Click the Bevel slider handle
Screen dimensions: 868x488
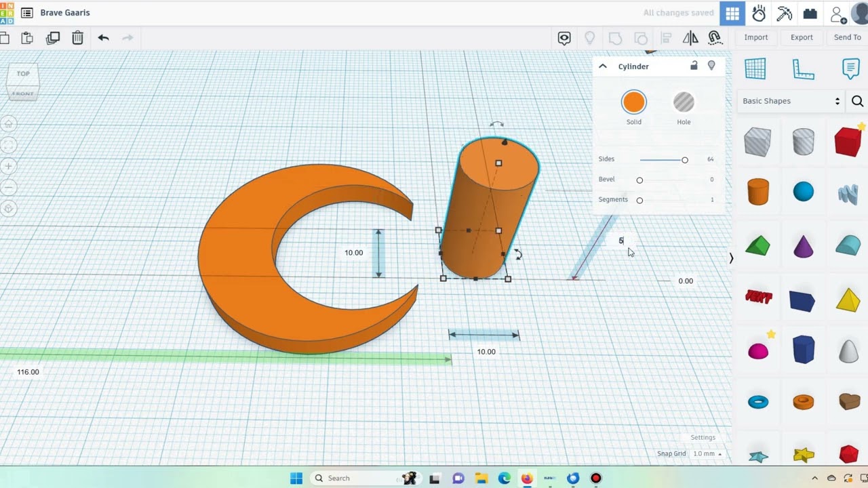pyautogui.click(x=639, y=180)
